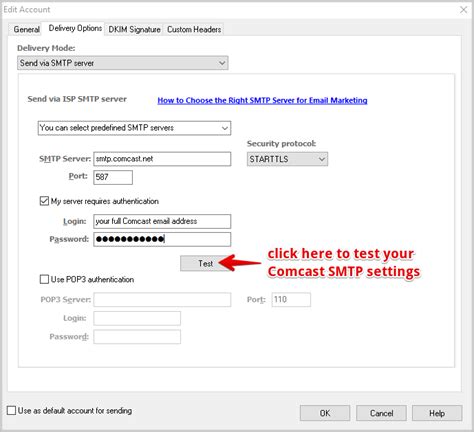Close the Edit Account dialog
Viewport: 474px width, 432px height.
pyautogui.click(x=463, y=10)
